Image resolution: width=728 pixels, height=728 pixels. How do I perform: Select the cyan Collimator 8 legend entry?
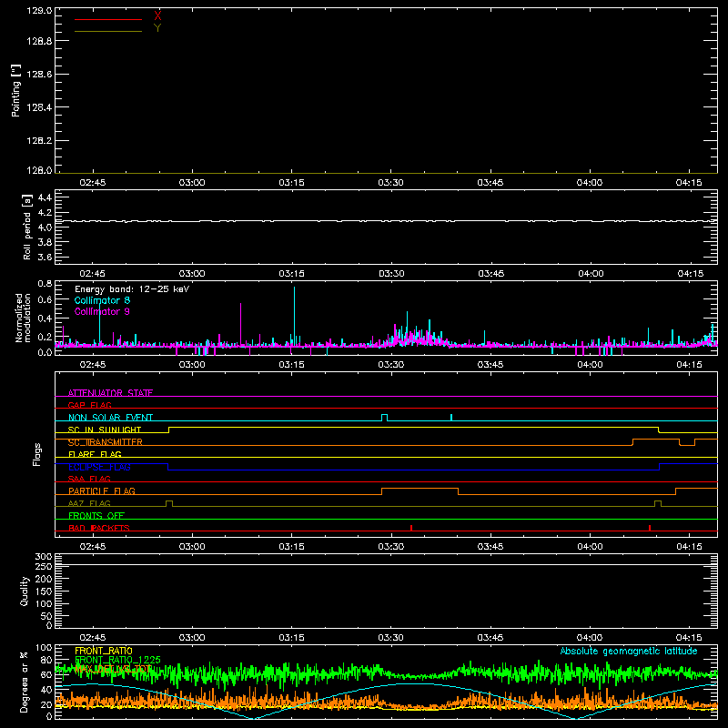(102, 300)
